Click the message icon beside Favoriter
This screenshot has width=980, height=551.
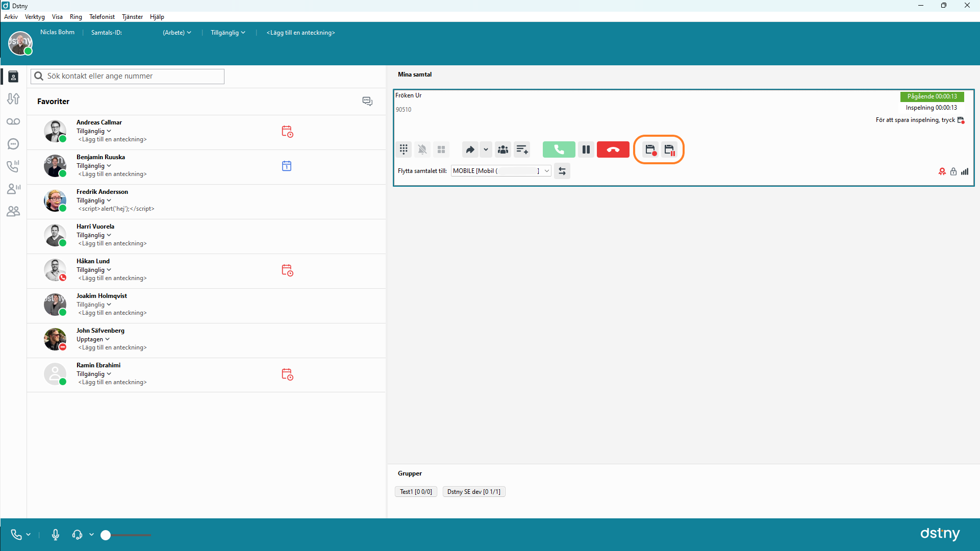(x=367, y=101)
